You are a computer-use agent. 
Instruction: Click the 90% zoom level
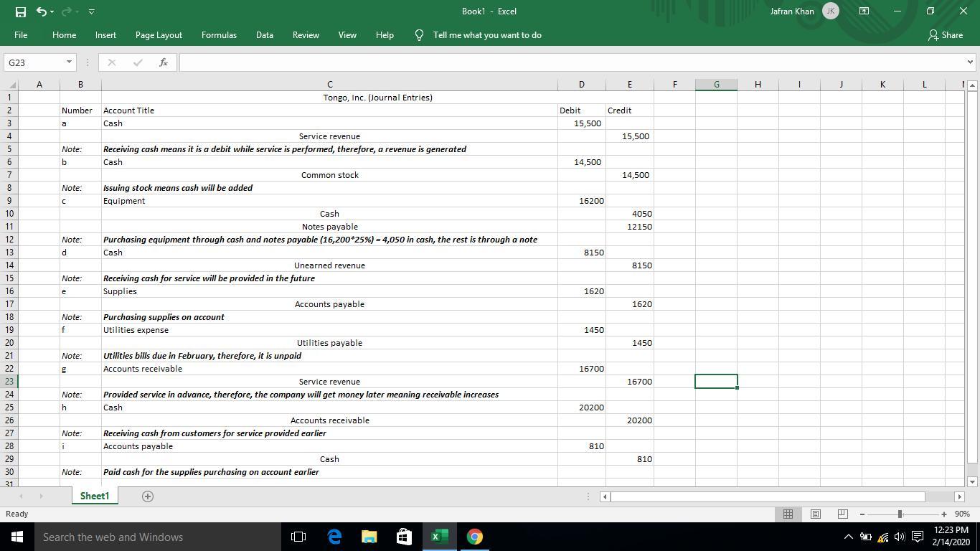pos(962,514)
